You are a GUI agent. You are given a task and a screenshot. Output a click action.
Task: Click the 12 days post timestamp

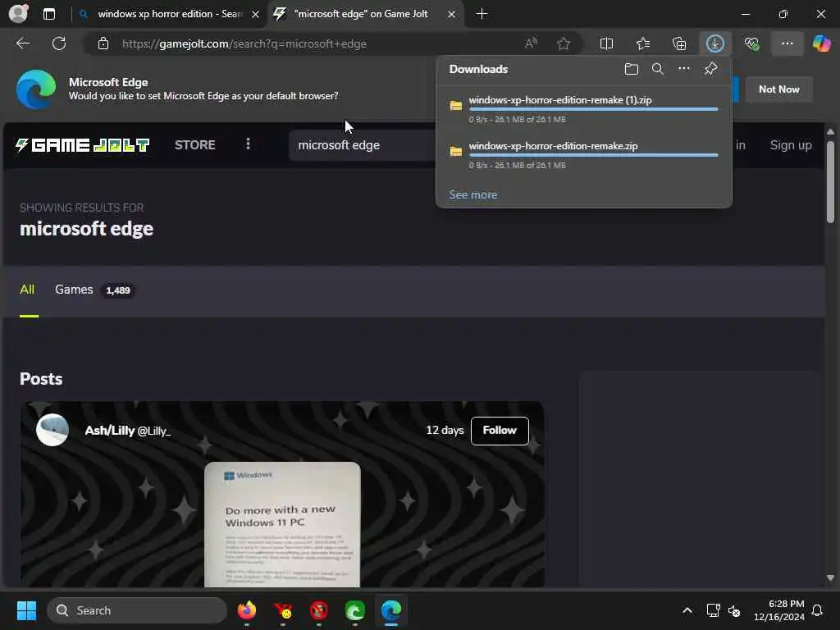tap(444, 430)
